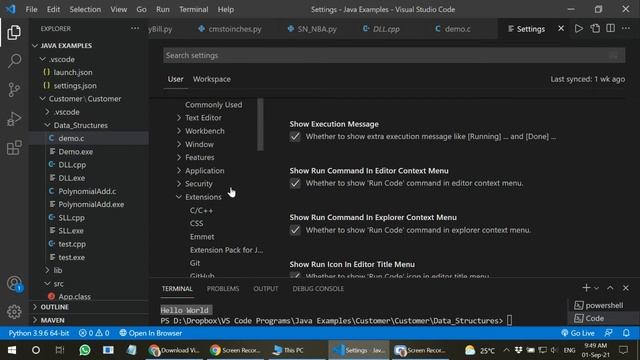The image size is (640, 360).
Task: Switch to the PROBLEMS panel tab
Action: (223, 289)
